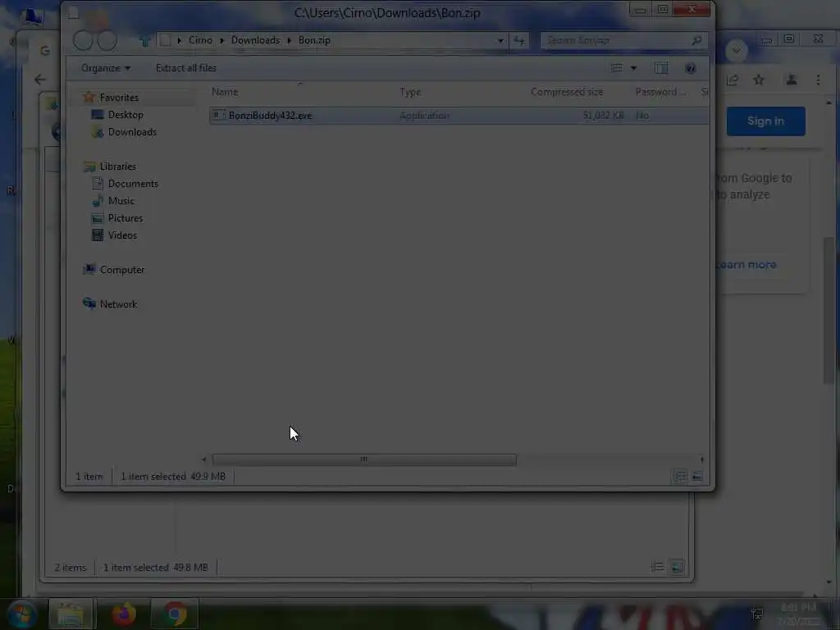Open File Explorer from taskbar
The image size is (840, 630).
pyautogui.click(x=71, y=614)
